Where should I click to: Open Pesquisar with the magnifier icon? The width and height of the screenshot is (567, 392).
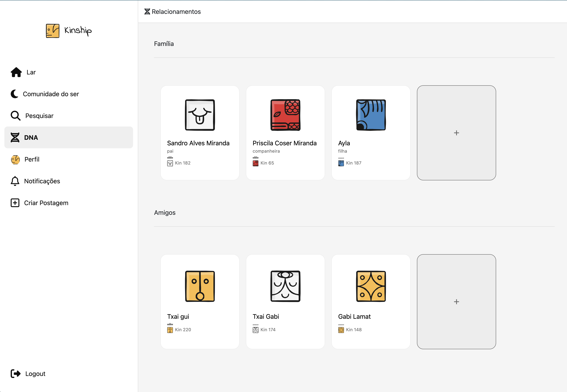pos(15,115)
